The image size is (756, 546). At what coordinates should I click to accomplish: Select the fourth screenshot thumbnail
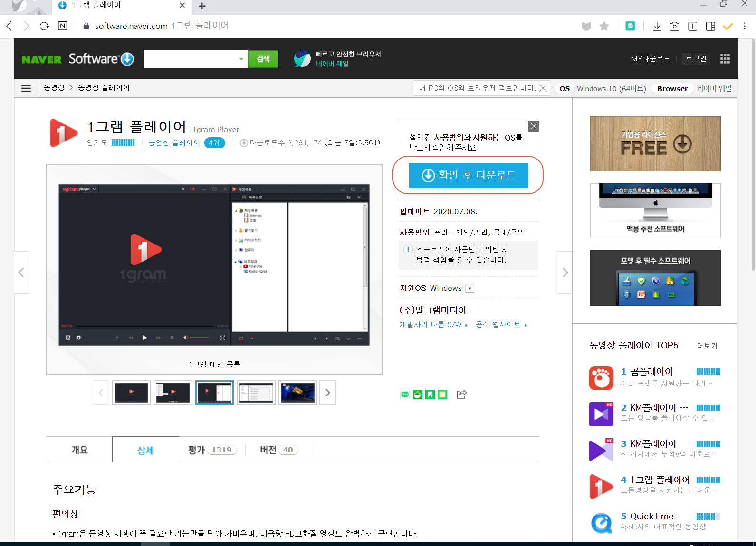[x=256, y=393]
